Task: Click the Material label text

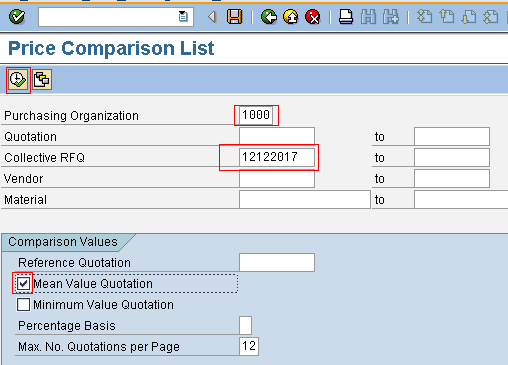Action: 25,200
